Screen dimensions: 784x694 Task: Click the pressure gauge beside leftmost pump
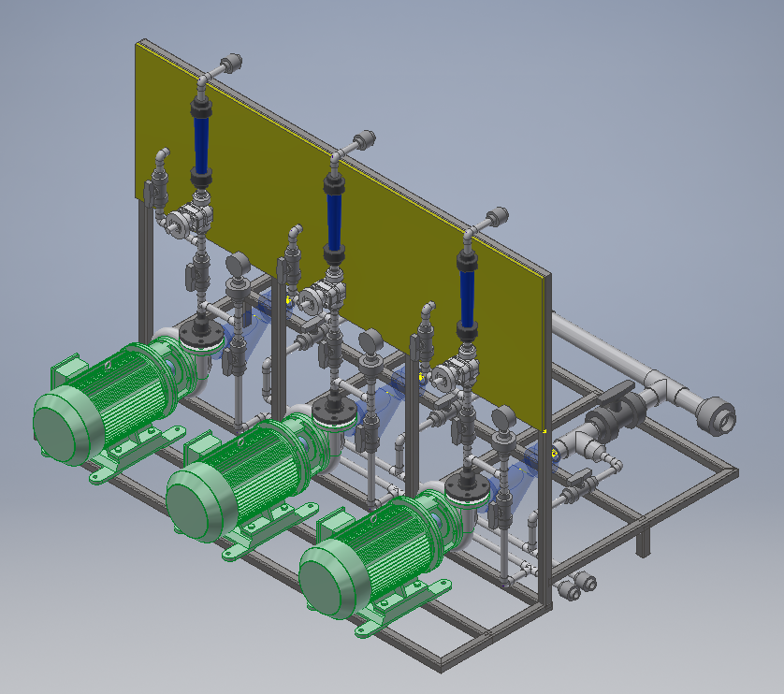[239, 266]
